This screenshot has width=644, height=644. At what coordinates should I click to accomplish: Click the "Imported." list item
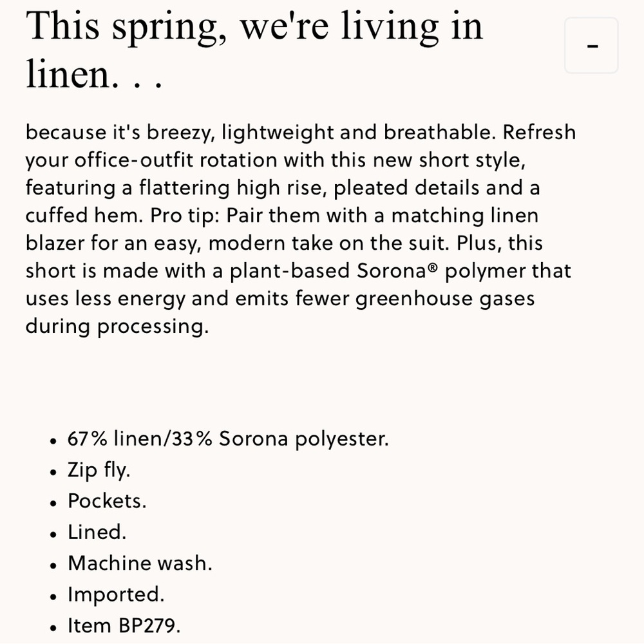click(x=116, y=594)
